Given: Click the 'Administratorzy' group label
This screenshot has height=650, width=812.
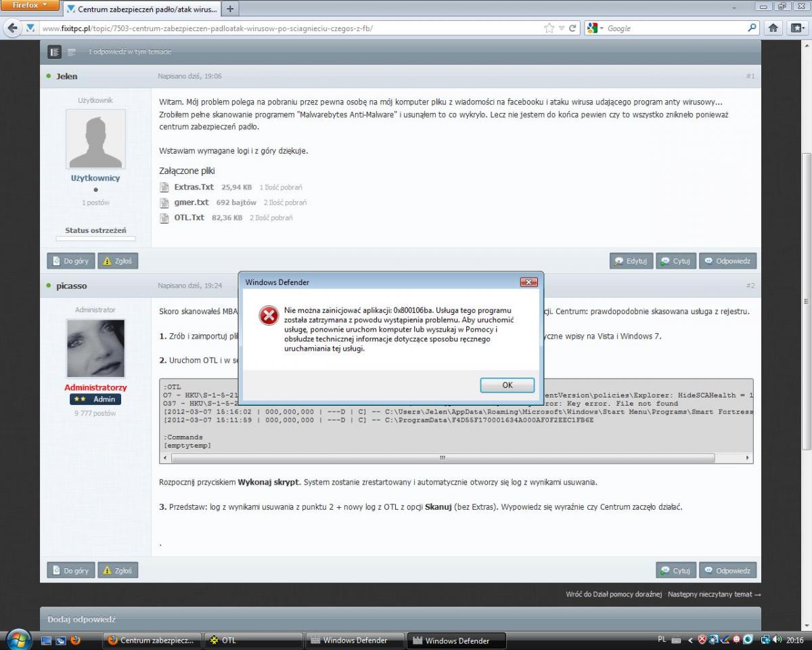Looking at the screenshot, I should pyautogui.click(x=95, y=387).
